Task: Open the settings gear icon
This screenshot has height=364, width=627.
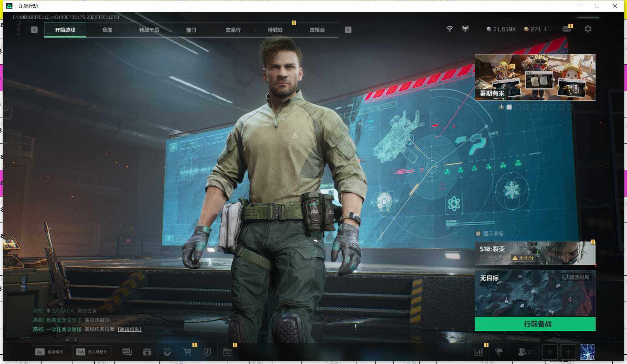Action: pyautogui.click(x=588, y=29)
